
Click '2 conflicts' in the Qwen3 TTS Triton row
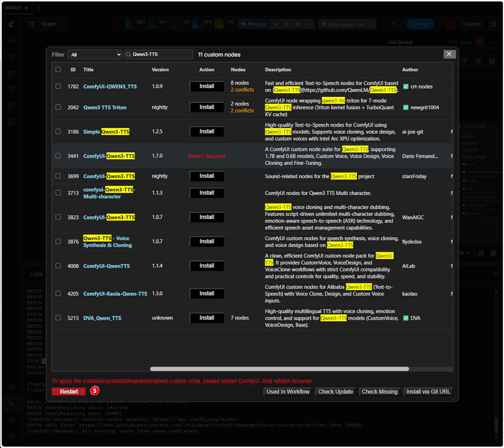tap(242, 111)
